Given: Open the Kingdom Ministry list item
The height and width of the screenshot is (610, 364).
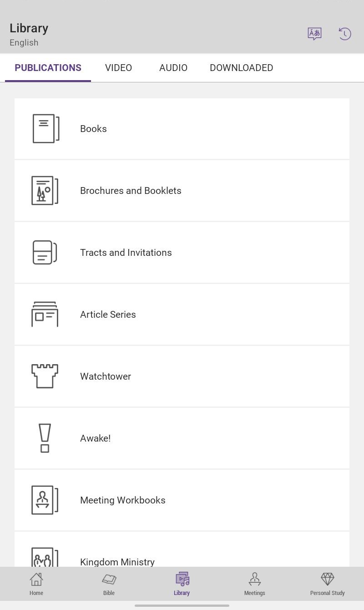Looking at the screenshot, I should 182,549.
